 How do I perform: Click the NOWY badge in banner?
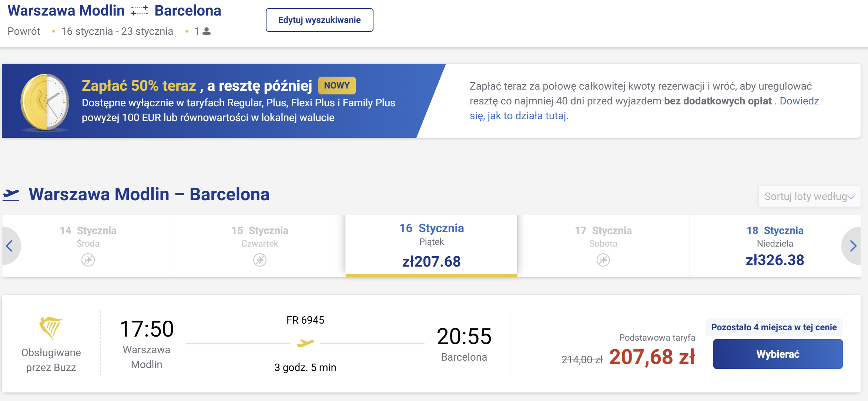click(x=337, y=86)
